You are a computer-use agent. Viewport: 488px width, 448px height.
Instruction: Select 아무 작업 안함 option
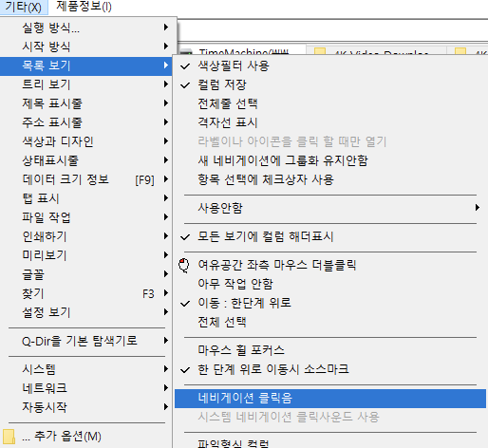click(330, 284)
